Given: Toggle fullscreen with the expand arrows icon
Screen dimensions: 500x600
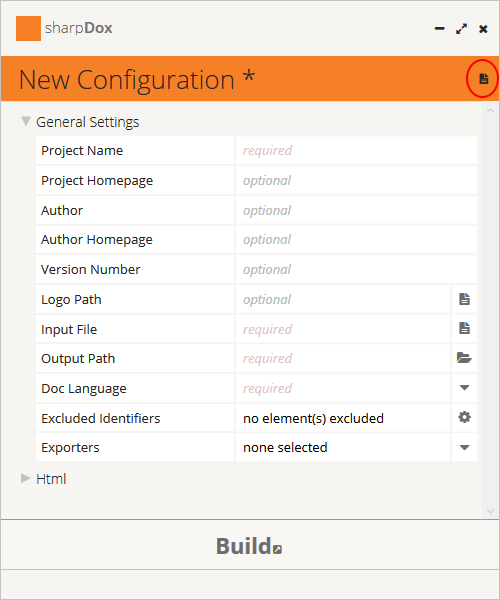Looking at the screenshot, I should coord(462,29).
